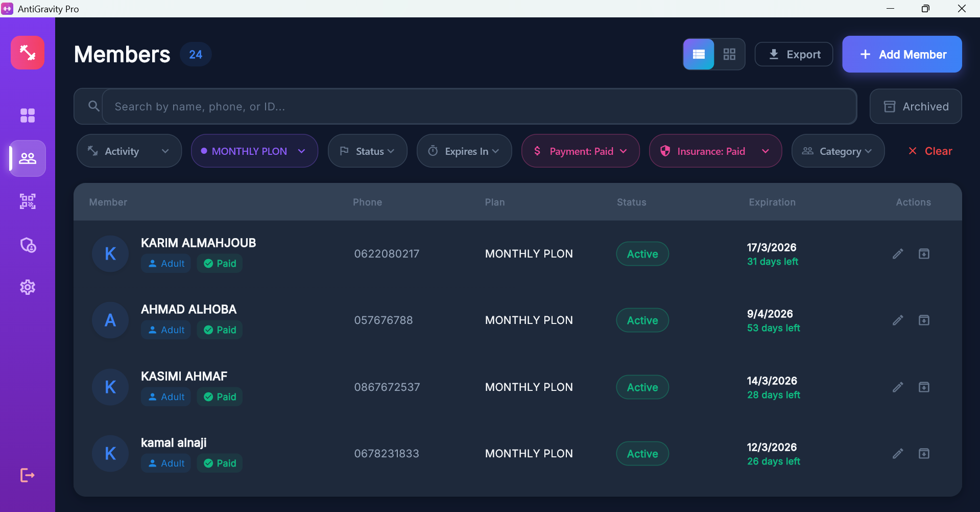Open the Status filter dropdown
This screenshot has width=980, height=512.
(367, 151)
